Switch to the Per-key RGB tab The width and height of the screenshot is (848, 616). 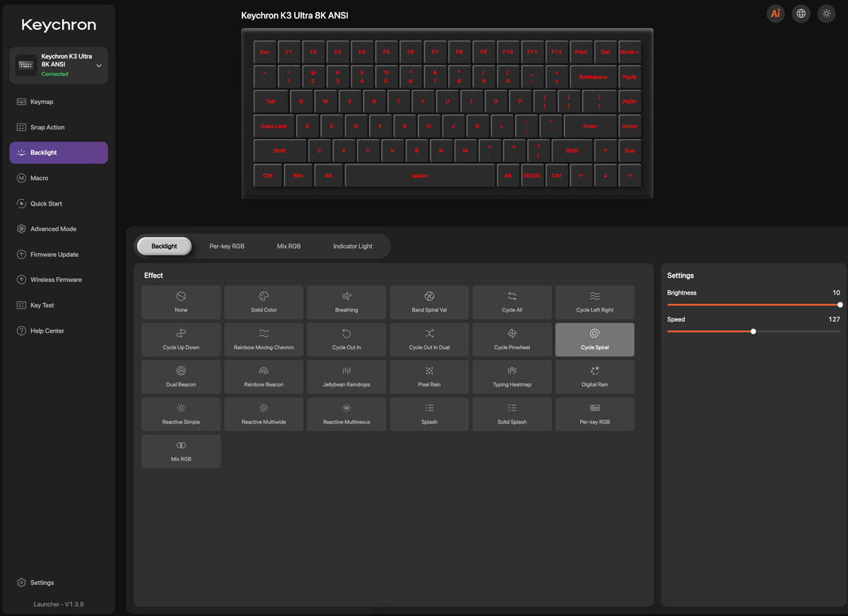click(227, 246)
